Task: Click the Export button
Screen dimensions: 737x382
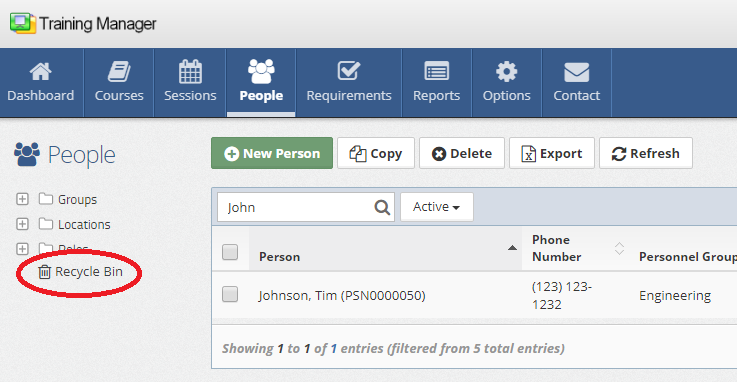Action: point(552,153)
